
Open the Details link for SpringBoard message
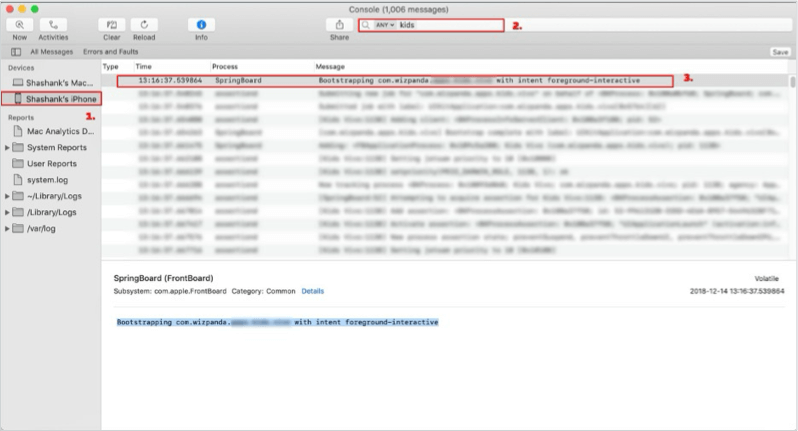[x=312, y=291]
